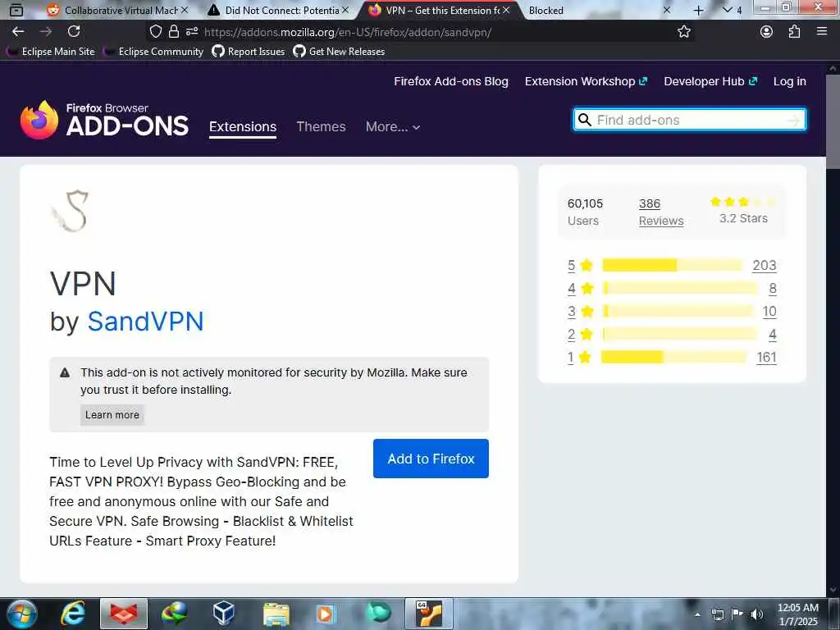Expand the More... dropdown menu
This screenshot has height=630, width=840.
[x=393, y=126]
